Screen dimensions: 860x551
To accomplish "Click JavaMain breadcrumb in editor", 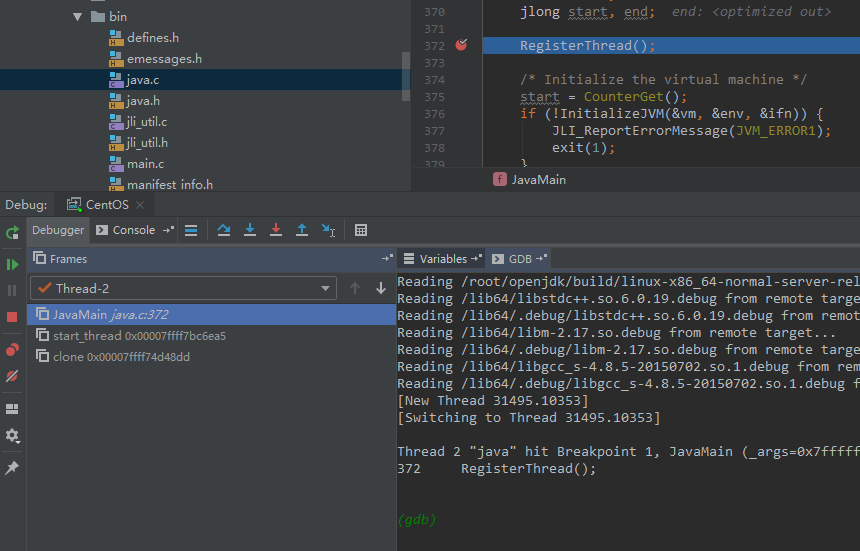I will tap(529, 180).
